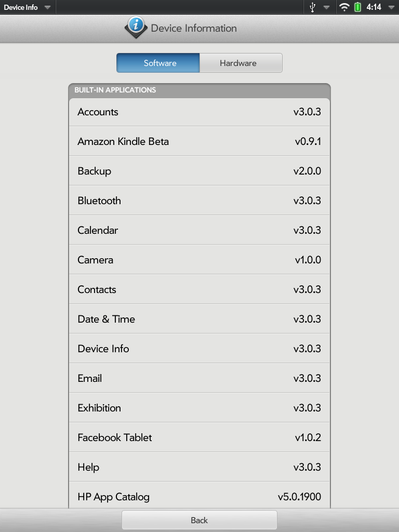Open the system menu arrow beside clock
The image size is (399, 532).
(391, 7)
